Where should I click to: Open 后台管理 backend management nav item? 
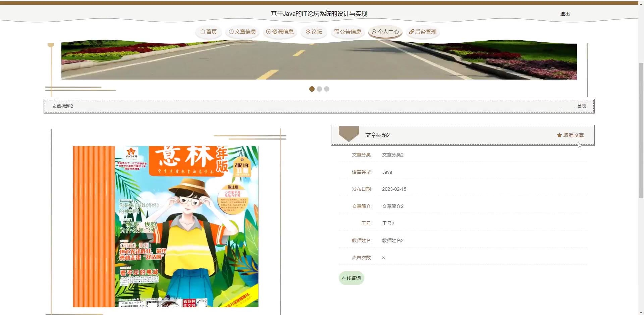coord(423,32)
